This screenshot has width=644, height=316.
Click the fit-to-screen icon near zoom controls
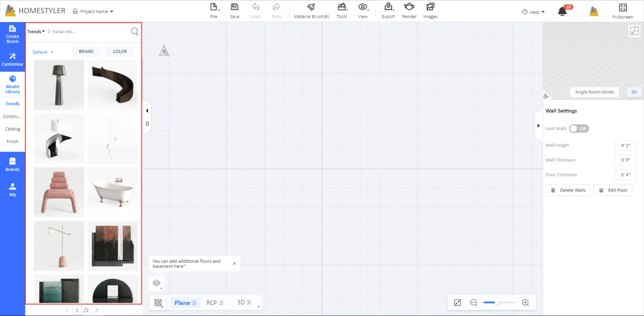coord(457,302)
